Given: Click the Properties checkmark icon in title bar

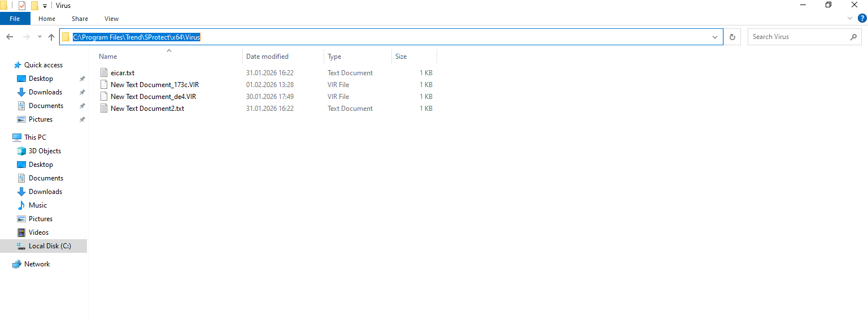Looking at the screenshot, I should pyautogui.click(x=22, y=6).
